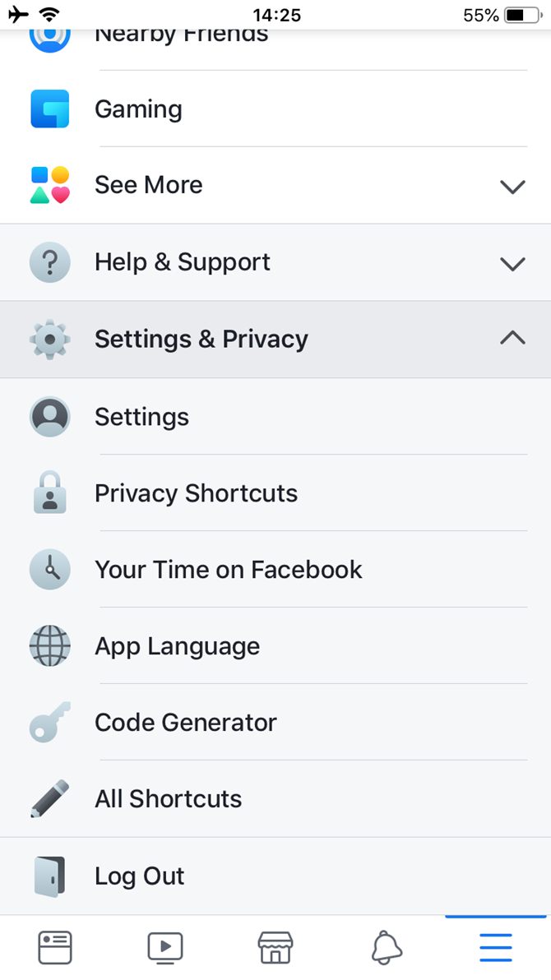Expand Help & Support
Image resolution: width=551 pixels, height=980 pixels.
(x=512, y=263)
